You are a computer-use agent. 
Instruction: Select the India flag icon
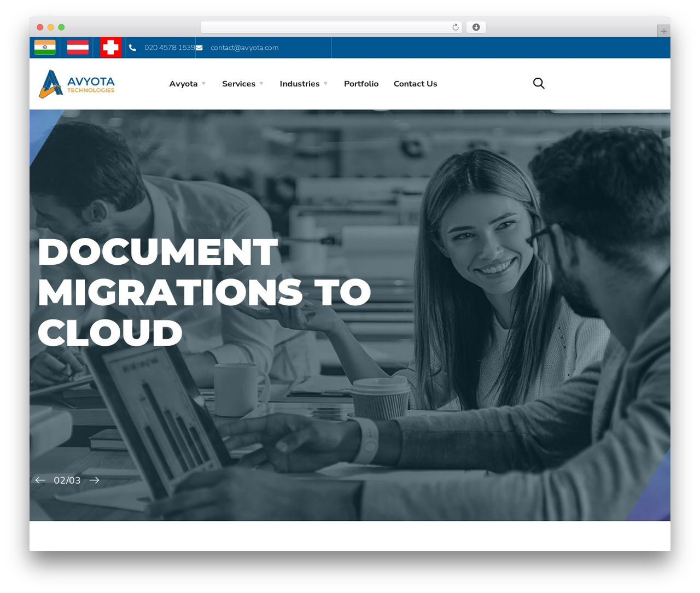(45, 48)
